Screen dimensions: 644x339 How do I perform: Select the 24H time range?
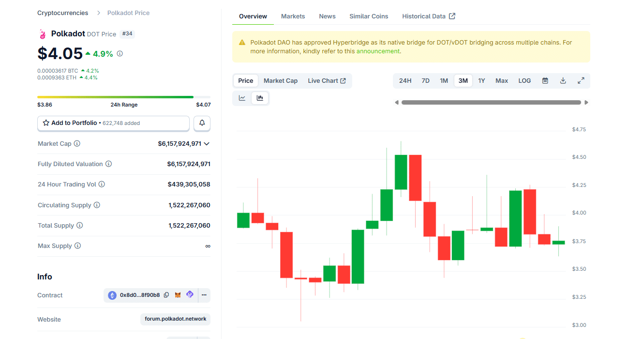coord(405,81)
